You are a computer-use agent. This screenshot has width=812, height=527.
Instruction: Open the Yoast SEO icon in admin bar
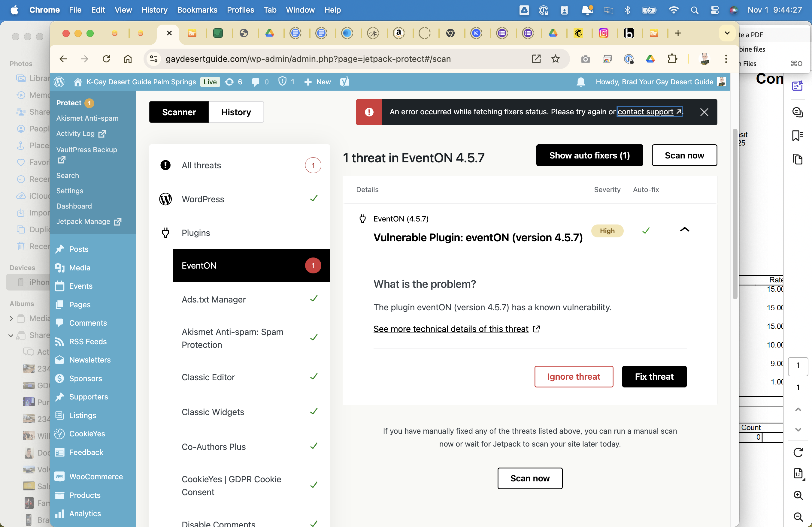[x=344, y=82]
